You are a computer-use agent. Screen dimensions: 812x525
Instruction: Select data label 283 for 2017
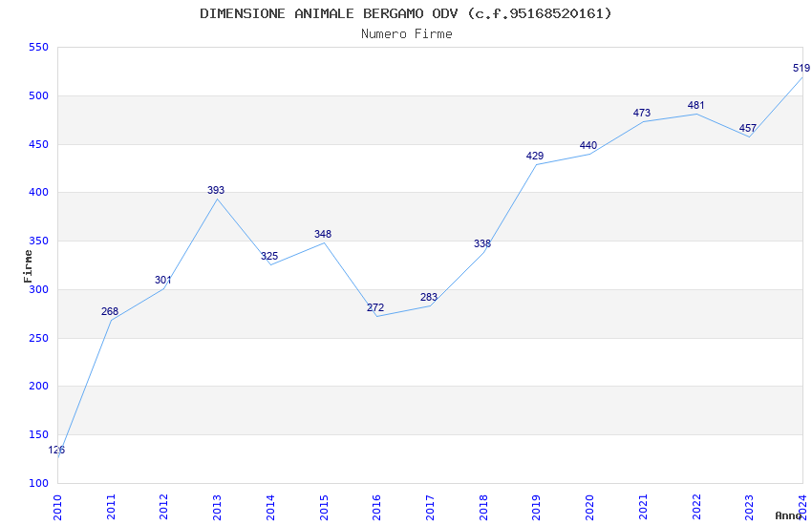(x=429, y=297)
